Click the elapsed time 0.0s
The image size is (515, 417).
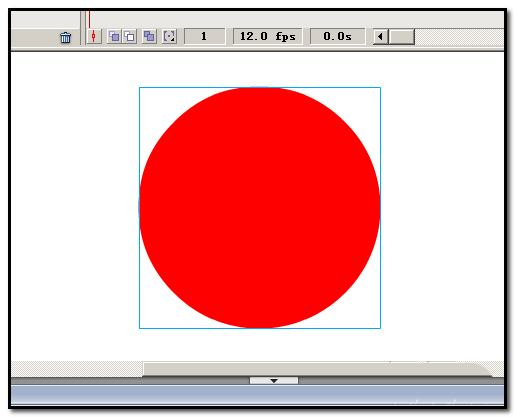pyautogui.click(x=337, y=36)
